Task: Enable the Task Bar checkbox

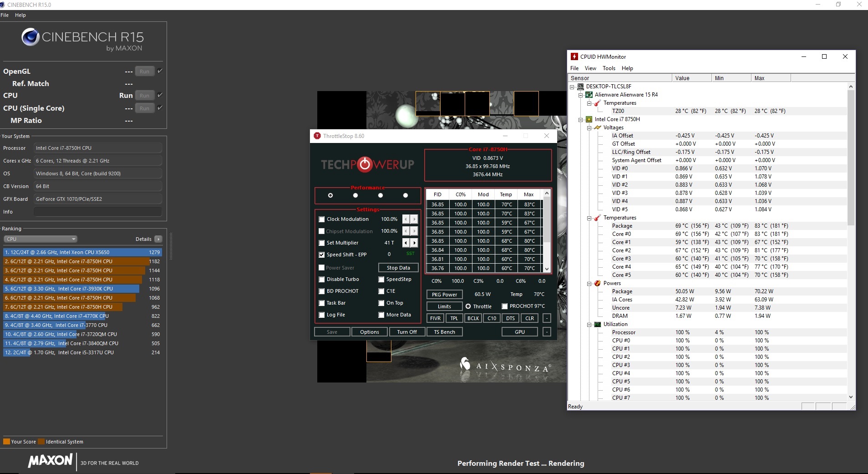Action: (x=322, y=303)
